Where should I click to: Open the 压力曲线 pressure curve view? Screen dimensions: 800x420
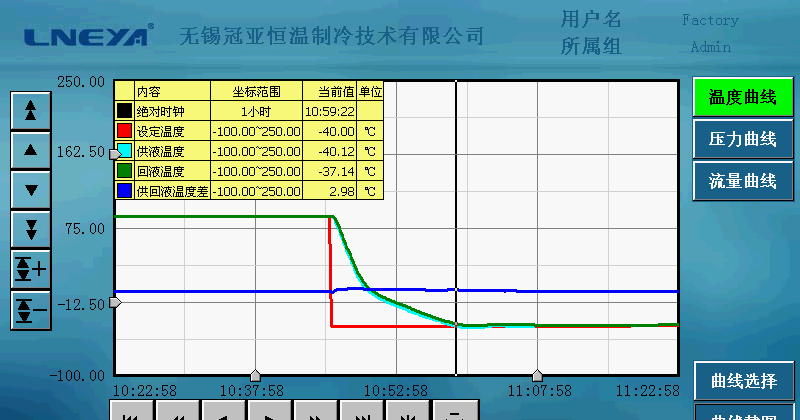point(742,139)
